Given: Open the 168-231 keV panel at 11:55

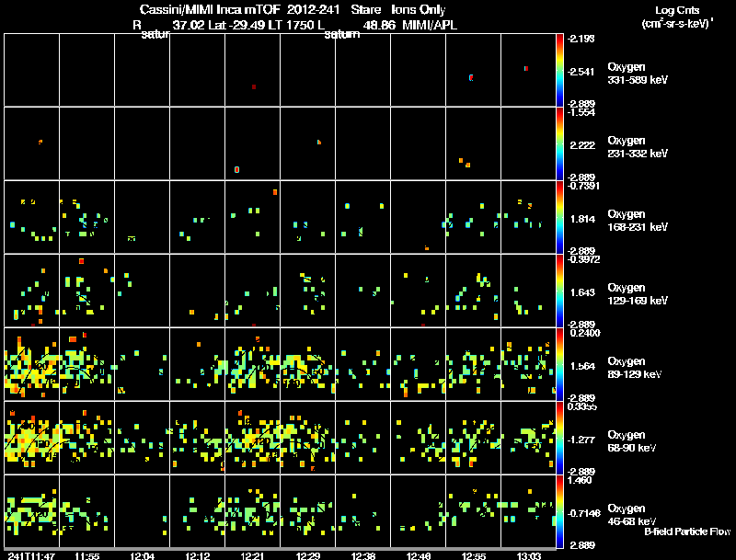Looking at the screenshot, I should [x=86, y=217].
